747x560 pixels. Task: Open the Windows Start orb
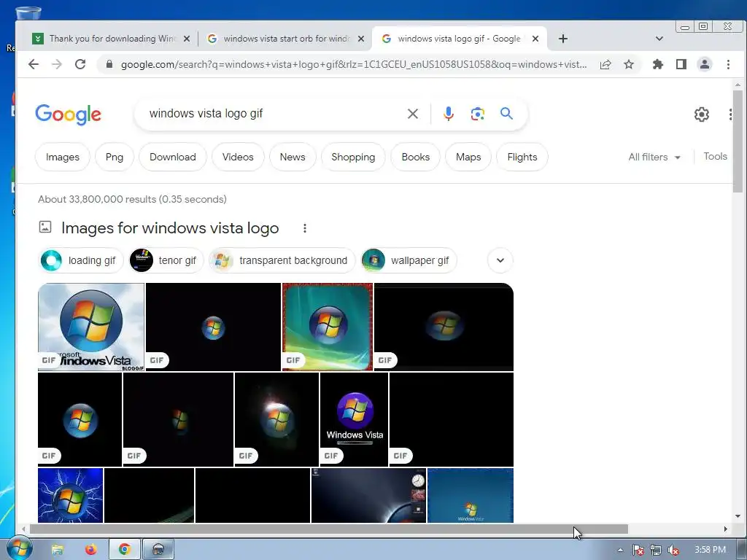pyautogui.click(x=19, y=548)
